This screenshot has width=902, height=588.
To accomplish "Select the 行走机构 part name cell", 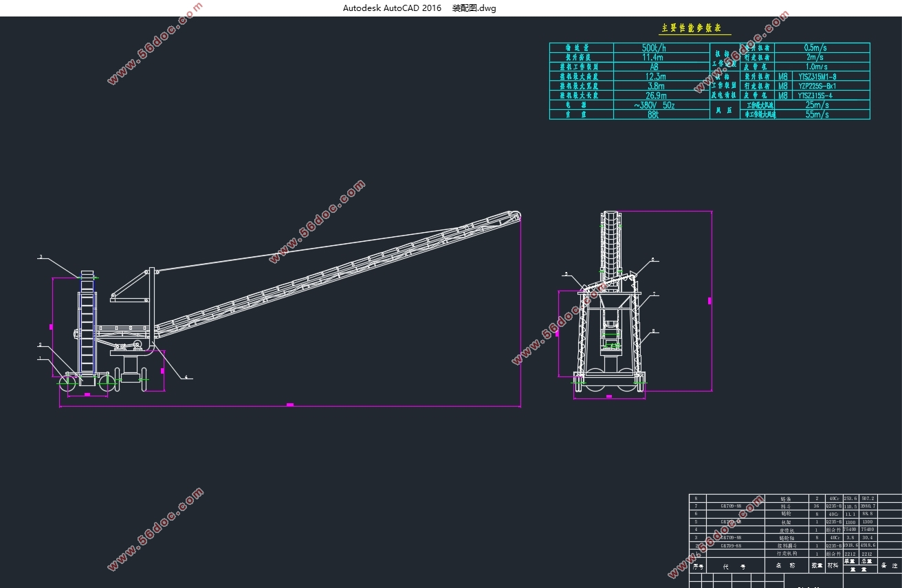I will click(x=787, y=554).
